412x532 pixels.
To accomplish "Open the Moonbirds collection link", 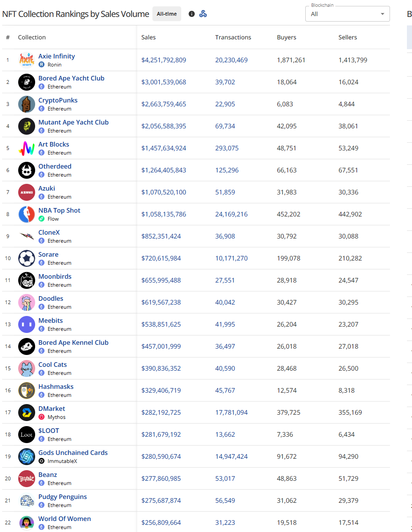I will pos(55,277).
